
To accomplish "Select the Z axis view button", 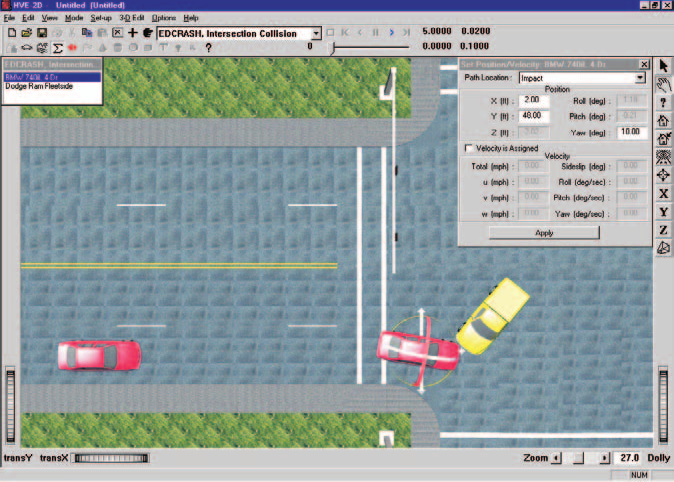I will (663, 230).
